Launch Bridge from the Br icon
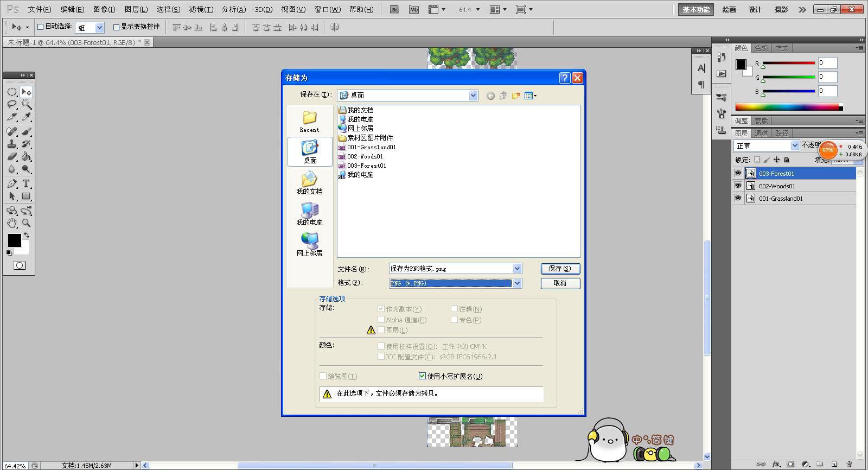This screenshot has width=868, height=470. [394, 9]
